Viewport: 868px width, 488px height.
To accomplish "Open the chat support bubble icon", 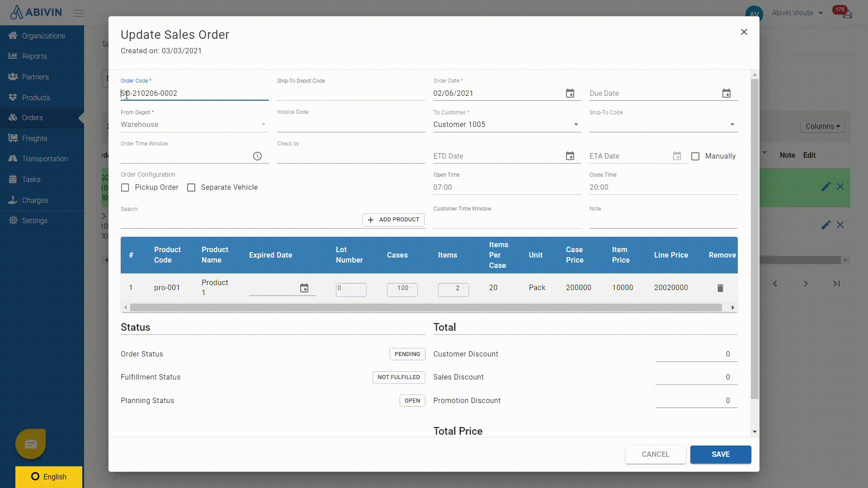I will click(x=31, y=444).
